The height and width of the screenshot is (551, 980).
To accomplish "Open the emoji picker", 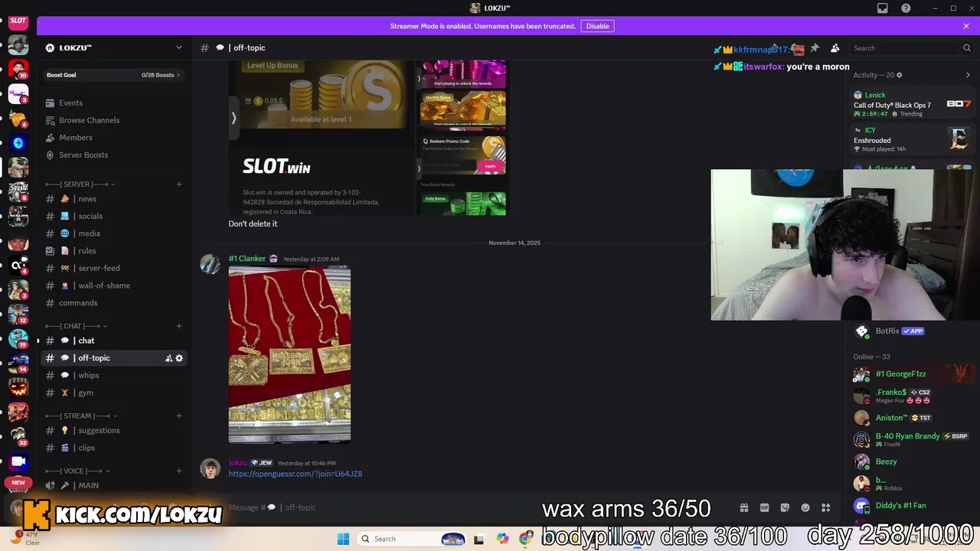I will point(805,507).
